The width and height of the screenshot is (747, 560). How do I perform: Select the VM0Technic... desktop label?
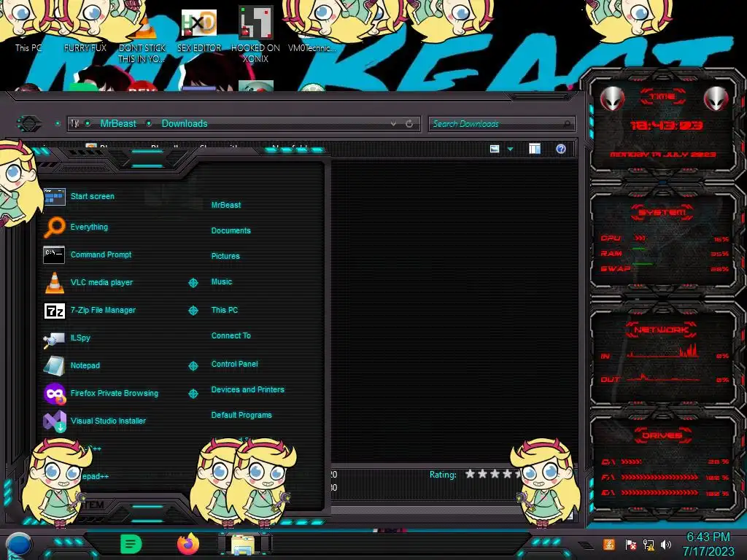(312, 48)
